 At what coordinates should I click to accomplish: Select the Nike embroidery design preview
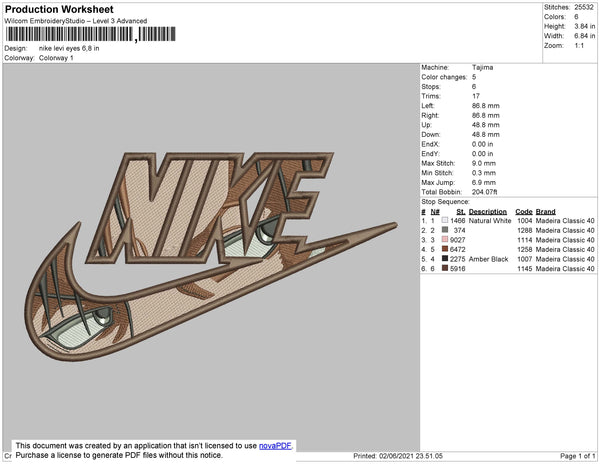coord(212,255)
